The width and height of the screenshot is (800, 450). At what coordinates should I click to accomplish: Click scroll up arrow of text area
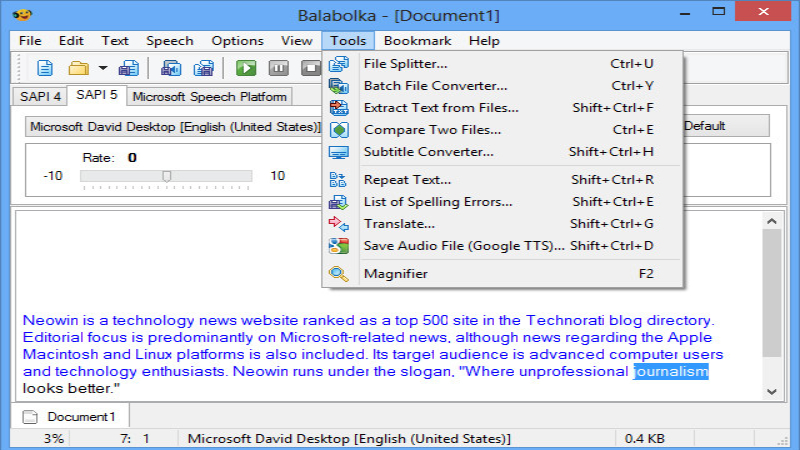point(772,221)
